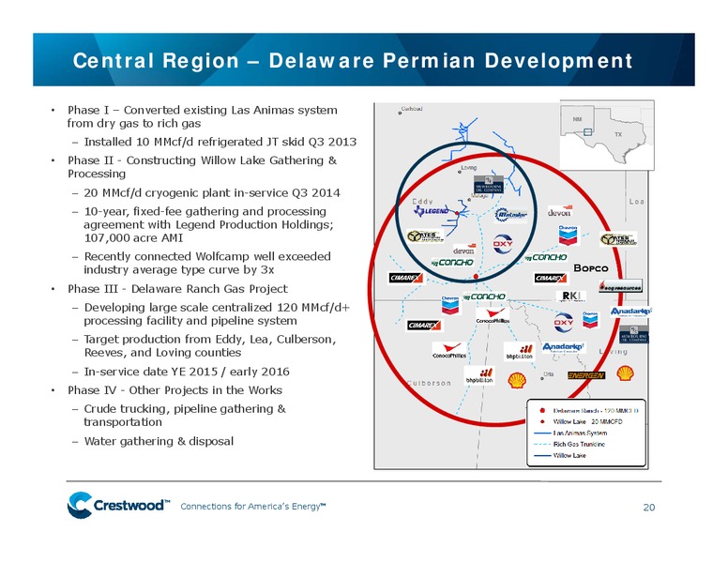Click the Anadarko logo right of bhpbilliton
Viewport: 728px width, 563px height.
[564, 347]
